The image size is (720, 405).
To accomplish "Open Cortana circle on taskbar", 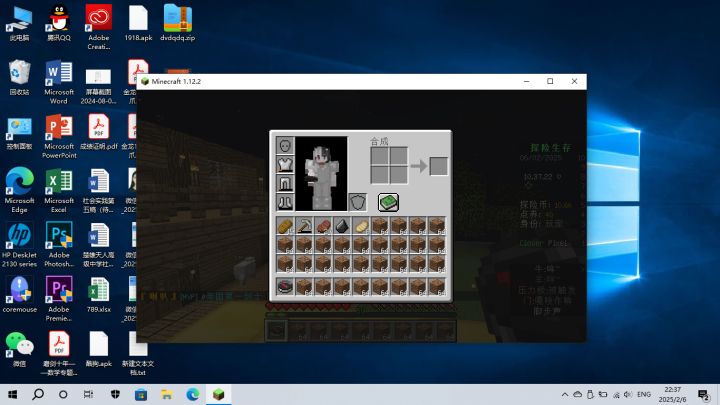I will point(63,394).
